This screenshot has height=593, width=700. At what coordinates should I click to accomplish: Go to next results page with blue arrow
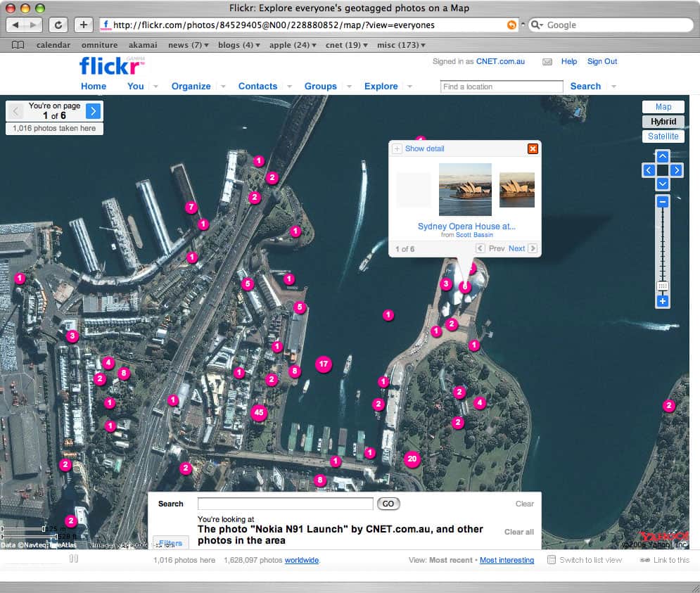(x=93, y=110)
